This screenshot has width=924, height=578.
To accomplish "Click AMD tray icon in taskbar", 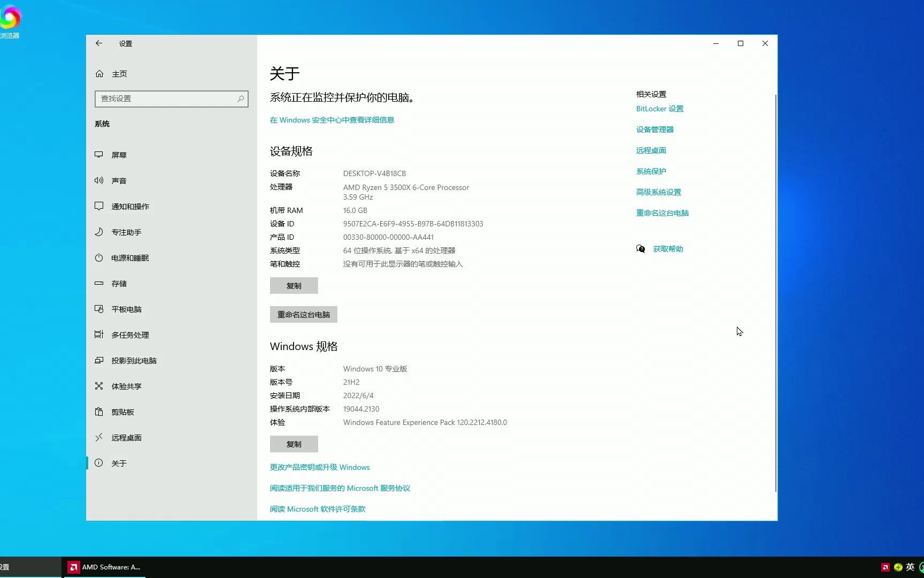I will point(885,567).
